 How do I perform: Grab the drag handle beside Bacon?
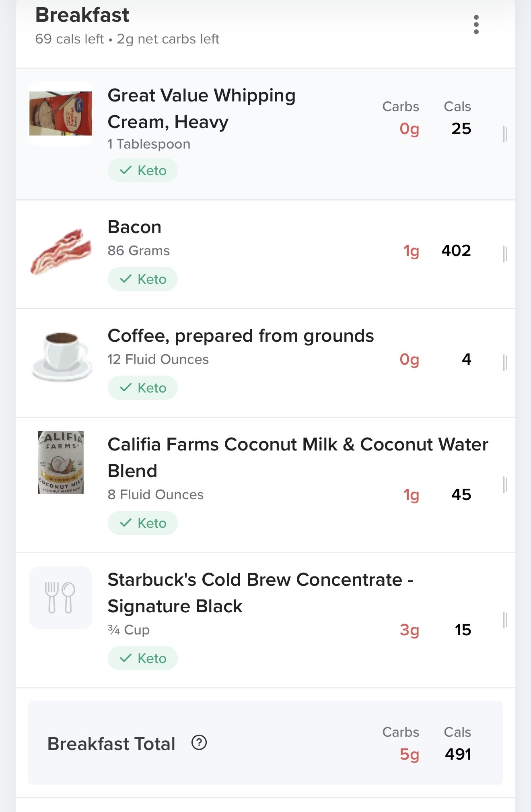click(505, 254)
